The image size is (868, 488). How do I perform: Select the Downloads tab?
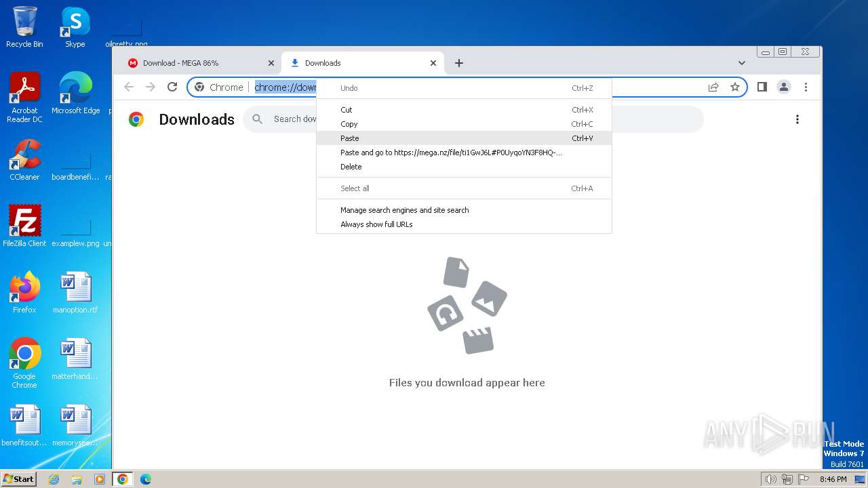pos(363,63)
